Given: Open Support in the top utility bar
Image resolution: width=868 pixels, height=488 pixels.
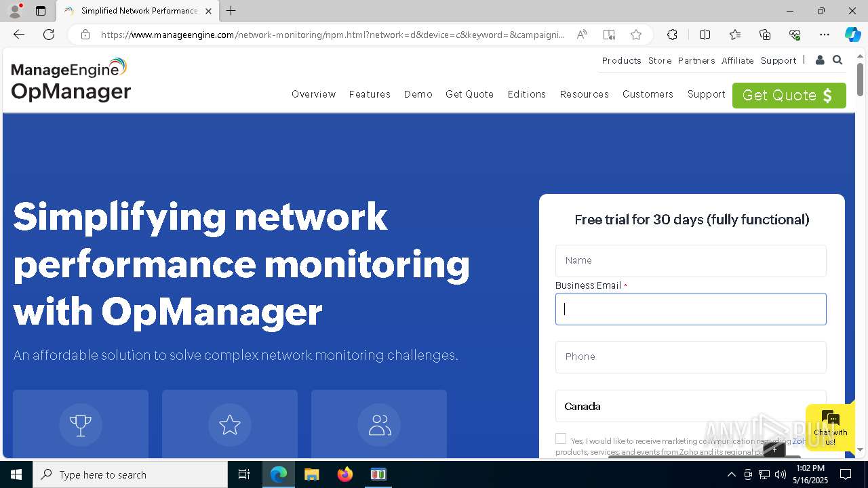Looking at the screenshot, I should click(778, 60).
